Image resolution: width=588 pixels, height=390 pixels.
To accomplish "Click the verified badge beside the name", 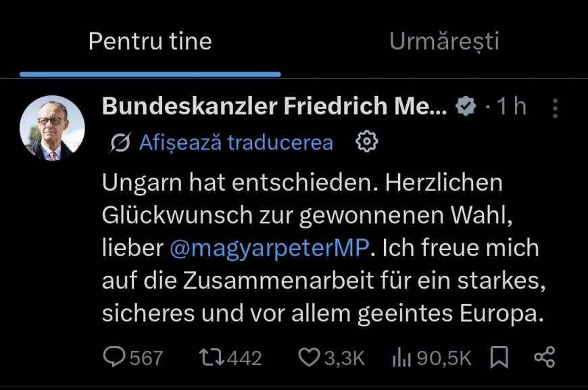I will point(465,106).
